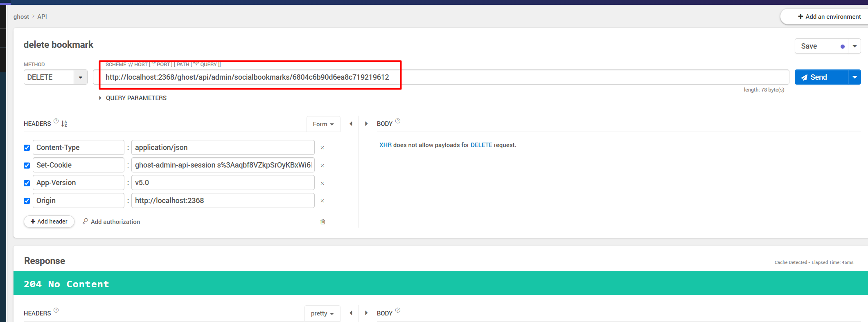The height and width of the screenshot is (322, 868).
Task: Open the DELETE method dropdown
Action: pos(80,77)
